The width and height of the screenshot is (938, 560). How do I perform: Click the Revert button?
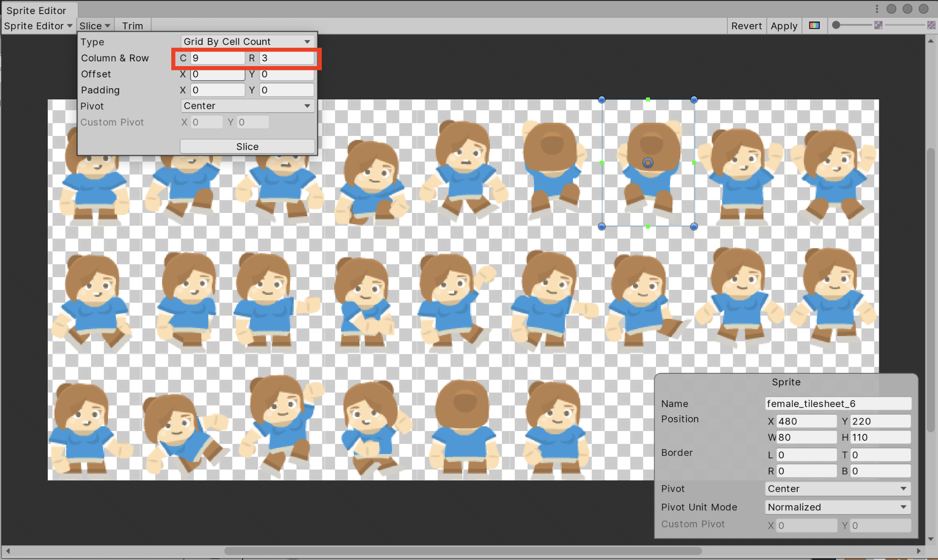[x=745, y=25]
